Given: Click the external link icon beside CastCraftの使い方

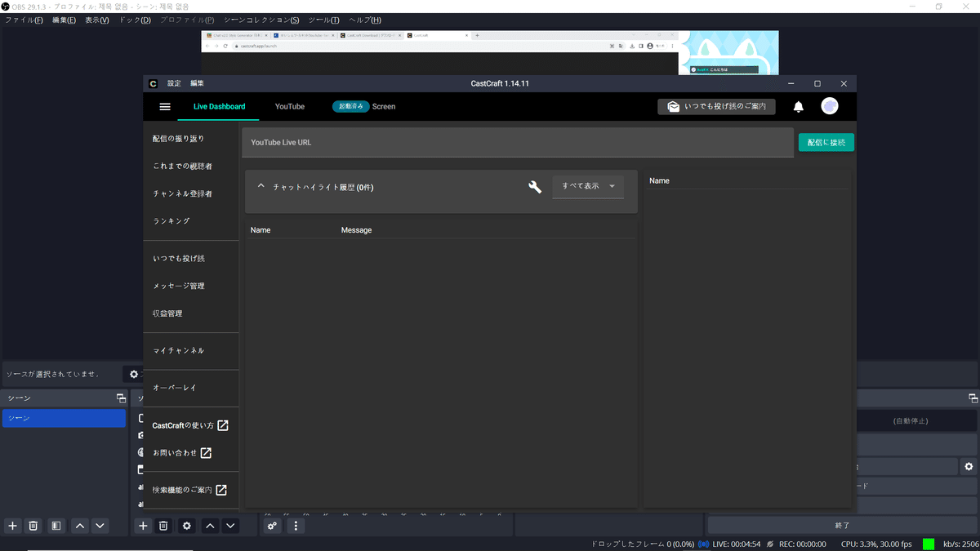Looking at the screenshot, I should [222, 425].
